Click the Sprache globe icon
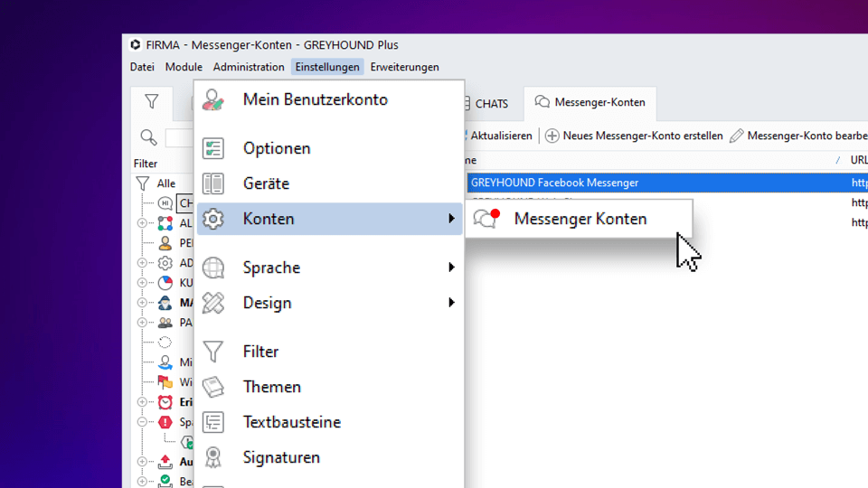 click(213, 267)
